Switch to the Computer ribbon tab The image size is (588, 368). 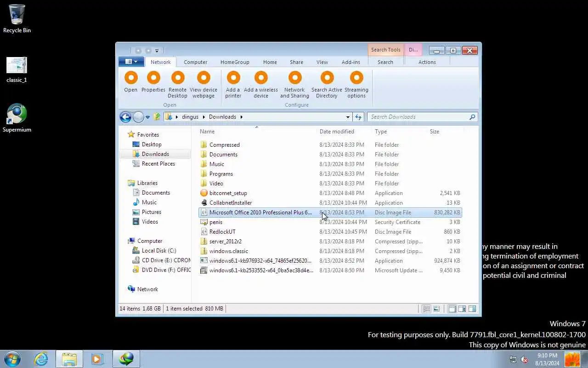[196, 62]
